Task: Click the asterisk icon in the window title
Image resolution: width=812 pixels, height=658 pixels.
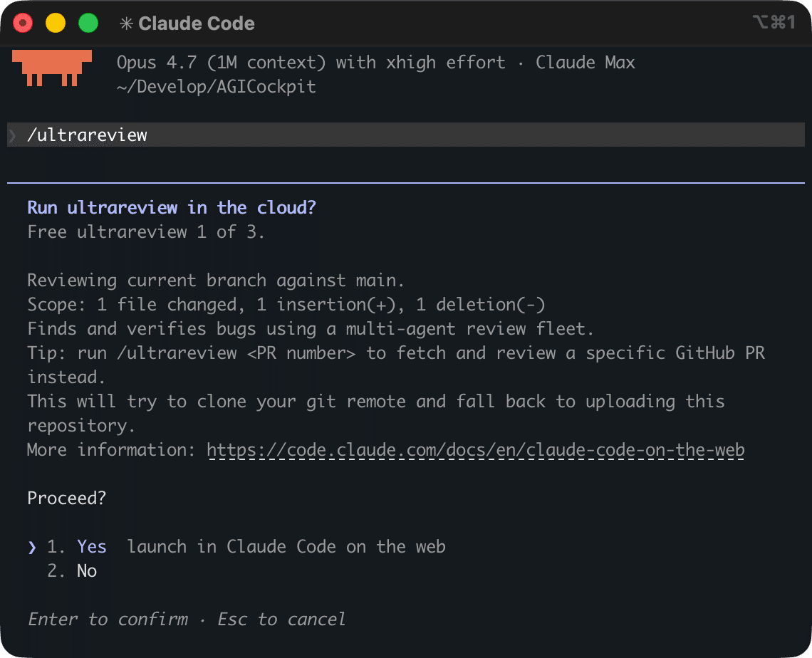Action: [126, 23]
